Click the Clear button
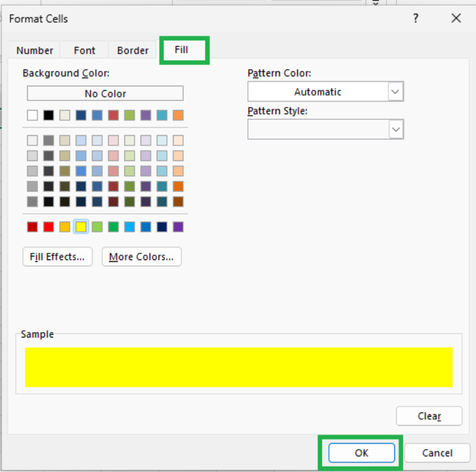The image size is (476, 472). coord(429,416)
